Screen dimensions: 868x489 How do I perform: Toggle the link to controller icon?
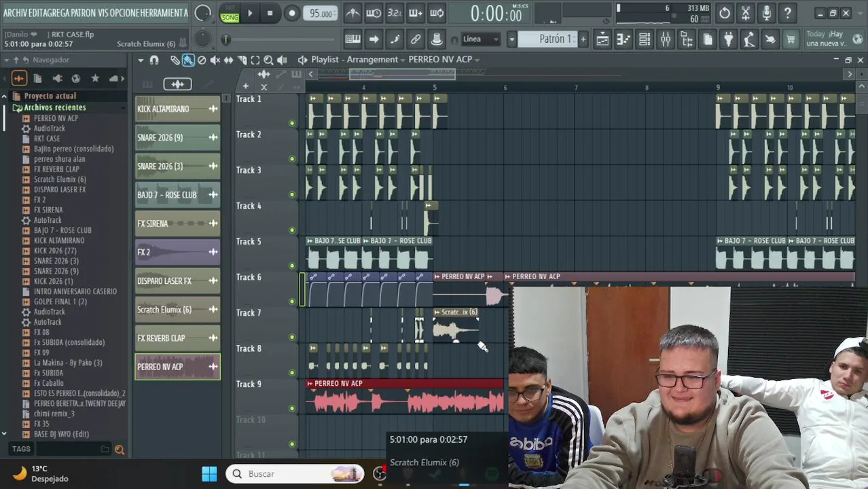pos(416,39)
